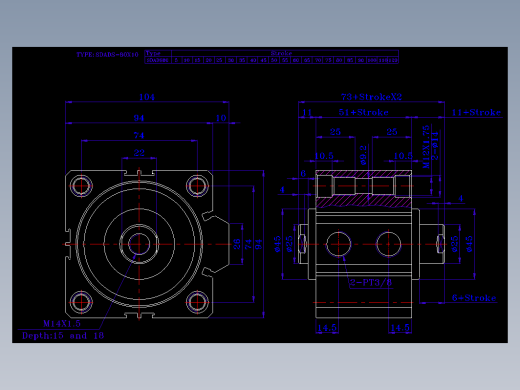Select the ø9.2 vertical diameter label
The image size is (520, 390).
[x=364, y=155]
